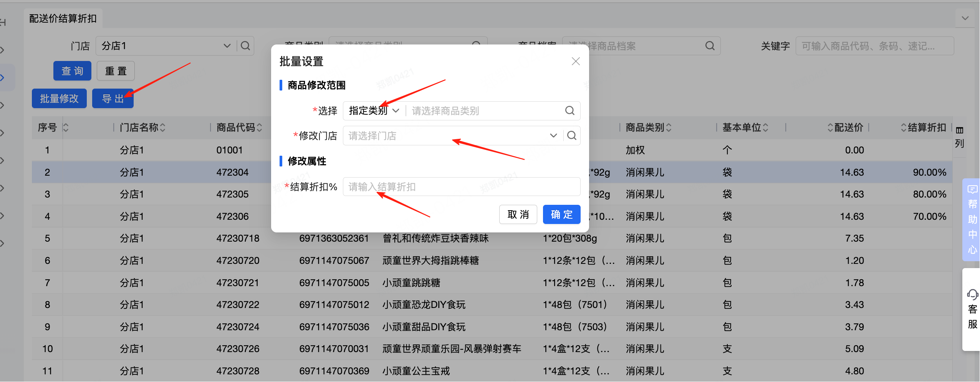
Task: Click 90.00% discount cell
Action: (929, 172)
